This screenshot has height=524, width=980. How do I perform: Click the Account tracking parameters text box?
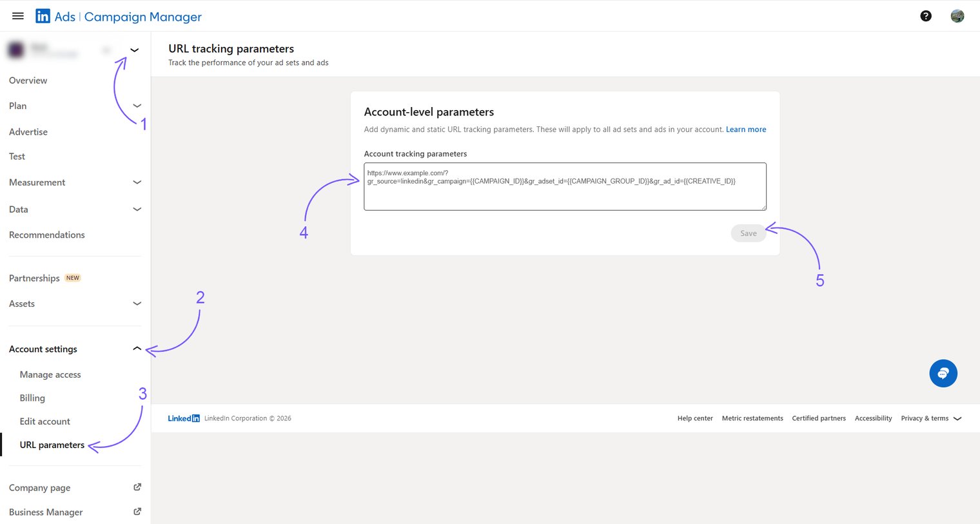click(x=564, y=187)
